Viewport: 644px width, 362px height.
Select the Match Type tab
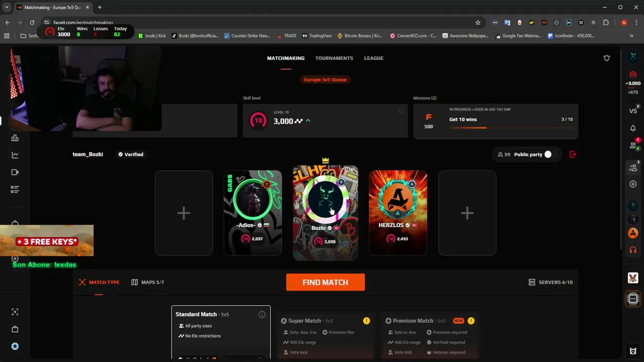[99, 283]
